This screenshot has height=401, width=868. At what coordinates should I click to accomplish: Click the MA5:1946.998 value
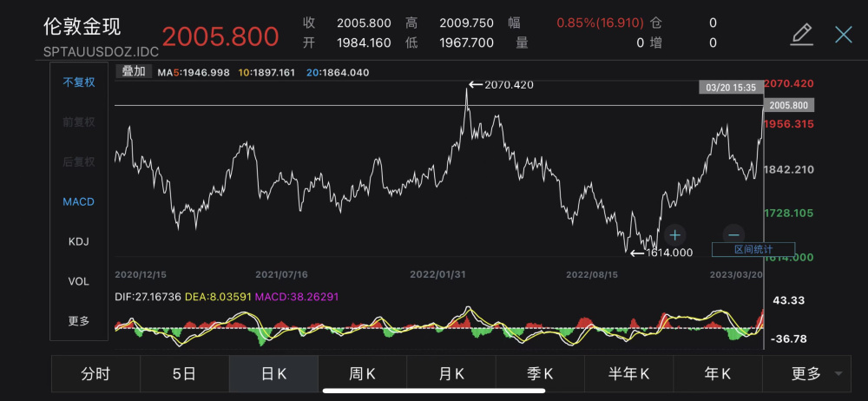pyautogui.click(x=194, y=73)
